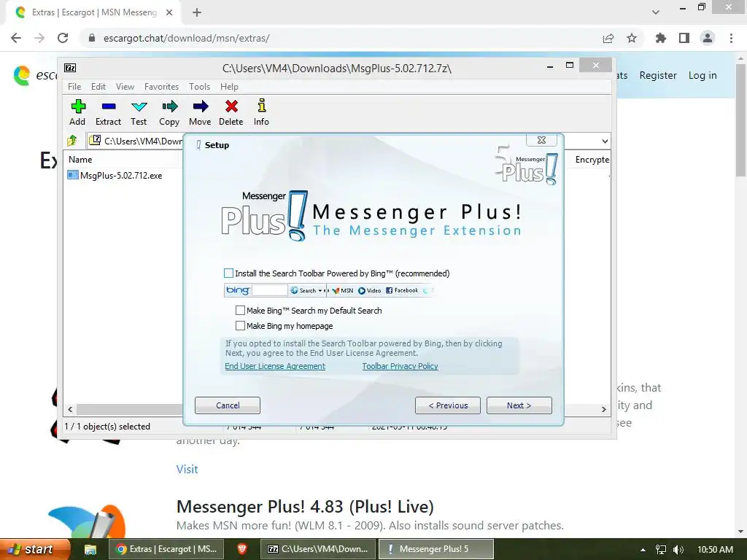Click the Move arrow icon in 7-Zip
Image resolution: width=747 pixels, height=560 pixels.
click(x=200, y=112)
